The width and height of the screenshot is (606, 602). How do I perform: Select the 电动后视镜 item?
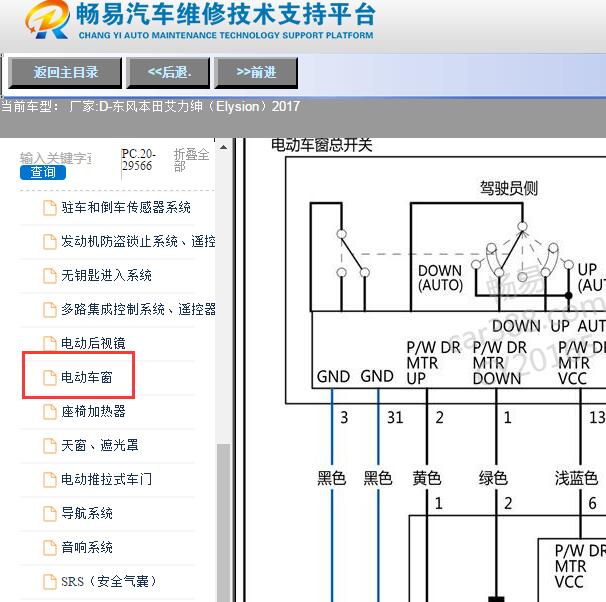(x=93, y=344)
